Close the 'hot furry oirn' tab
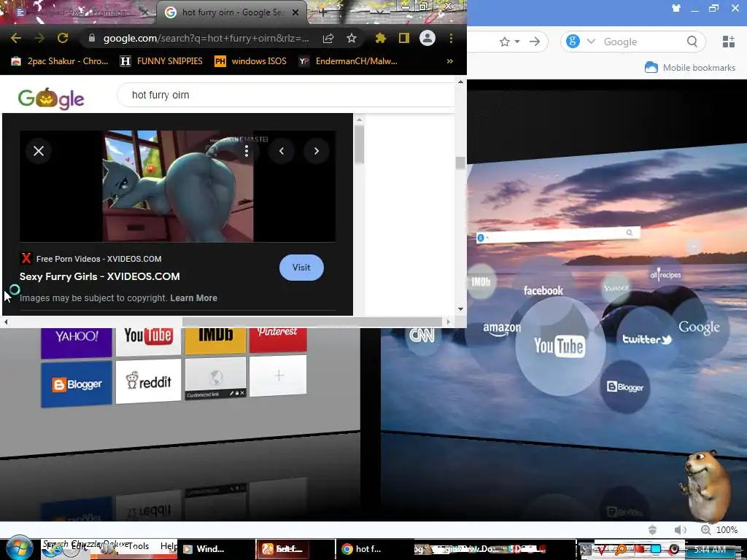This screenshot has height=560, width=747. click(x=295, y=12)
